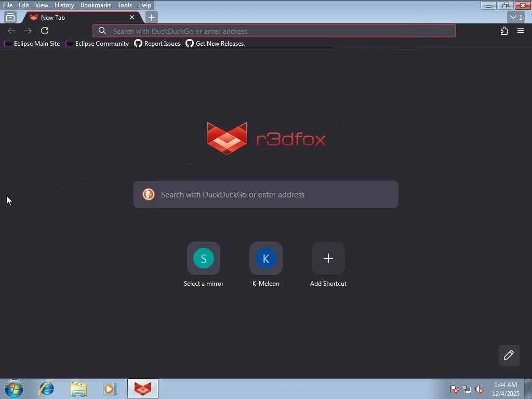Focus the toolbar address bar
This screenshot has height=399, width=532.
(x=274, y=31)
